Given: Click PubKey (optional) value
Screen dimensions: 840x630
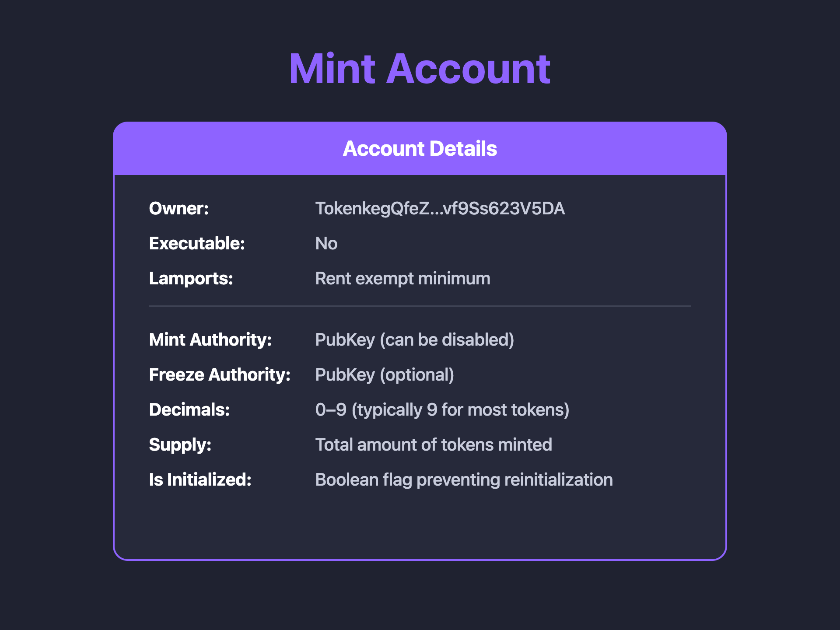Looking at the screenshot, I should click(x=385, y=375).
